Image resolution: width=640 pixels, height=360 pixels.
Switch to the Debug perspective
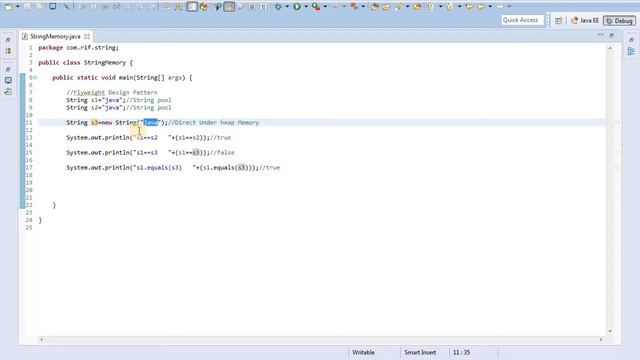(619, 20)
